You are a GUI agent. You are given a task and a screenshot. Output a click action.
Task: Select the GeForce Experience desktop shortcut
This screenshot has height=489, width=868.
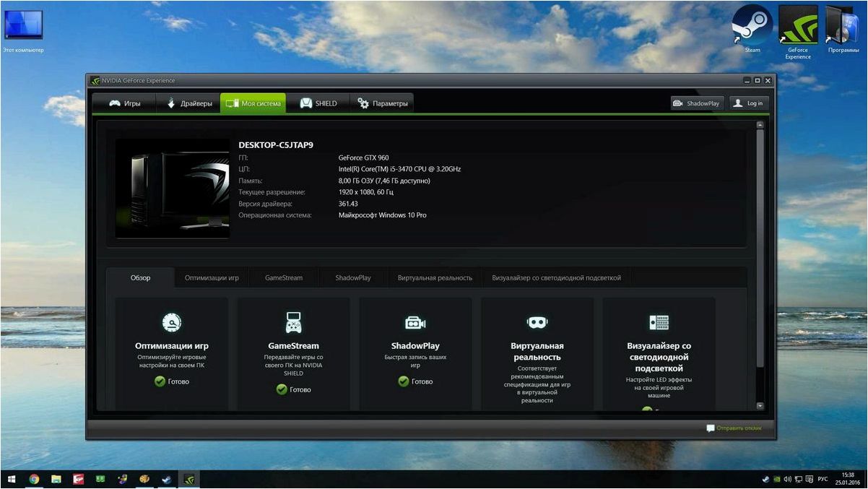click(x=798, y=32)
